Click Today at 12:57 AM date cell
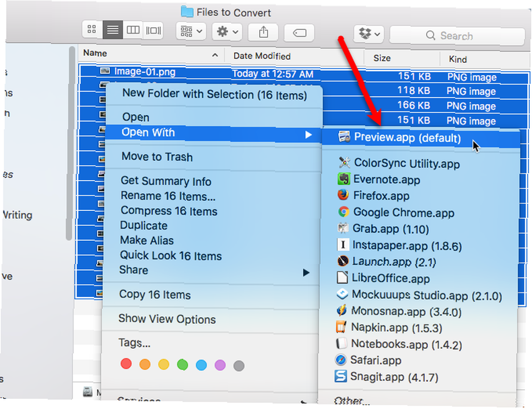 272,74
